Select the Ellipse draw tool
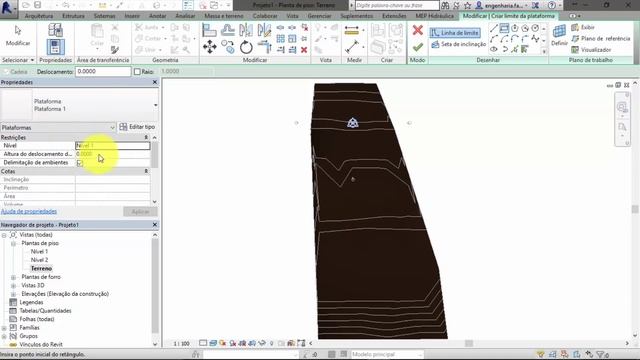This screenshot has height=360, width=640. click(x=494, y=49)
